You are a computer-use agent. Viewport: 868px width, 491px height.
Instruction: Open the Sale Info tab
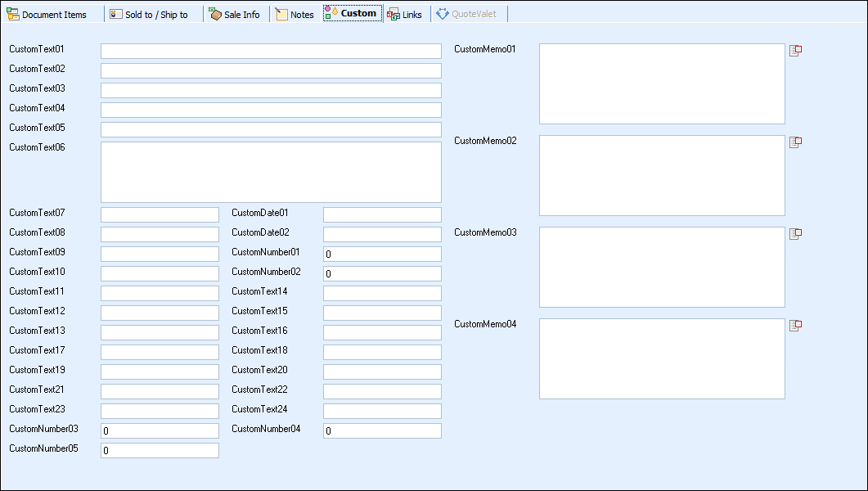click(x=235, y=15)
